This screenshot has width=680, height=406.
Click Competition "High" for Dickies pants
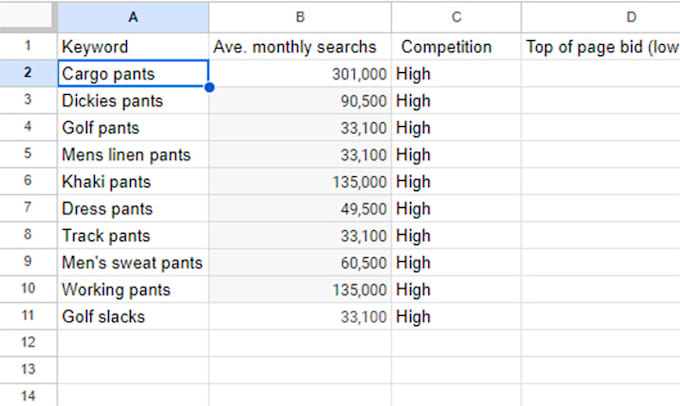pos(456,100)
